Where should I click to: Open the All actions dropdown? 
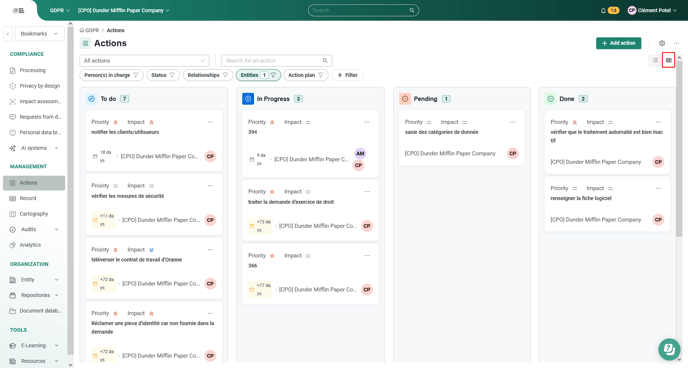(144, 61)
